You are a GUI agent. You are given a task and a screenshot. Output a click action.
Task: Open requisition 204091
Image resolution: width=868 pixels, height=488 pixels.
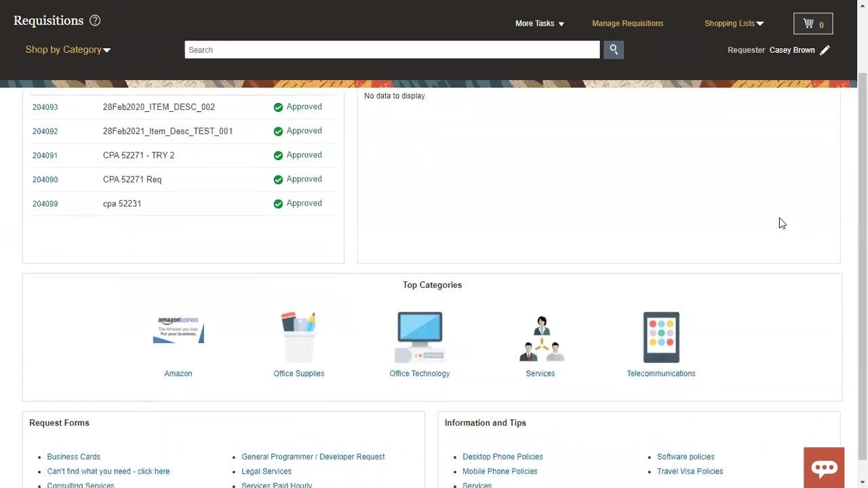pyautogui.click(x=45, y=155)
